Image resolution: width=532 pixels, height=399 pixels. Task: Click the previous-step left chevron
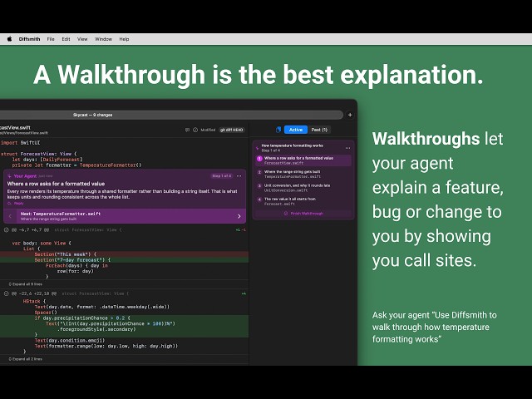[x=10, y=216]
